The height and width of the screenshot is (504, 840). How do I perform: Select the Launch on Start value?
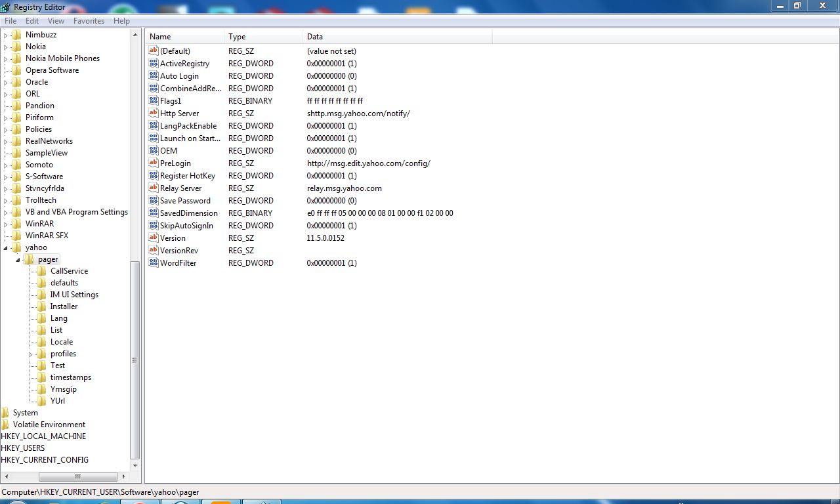(190, 138)
